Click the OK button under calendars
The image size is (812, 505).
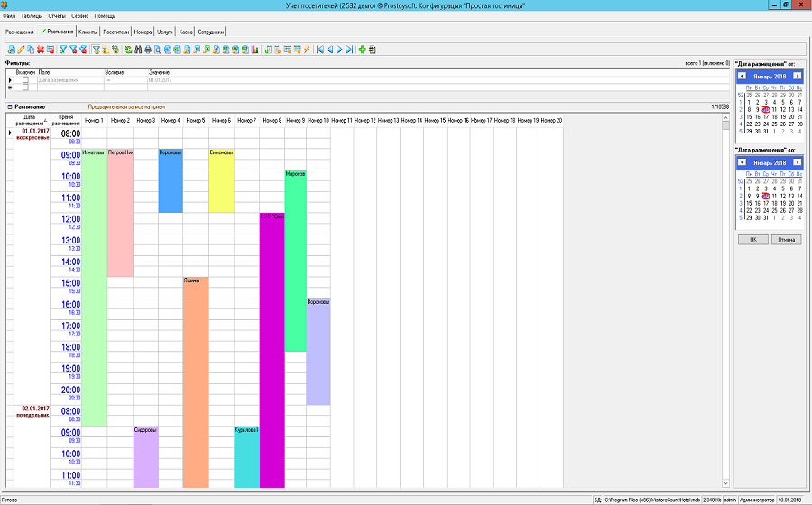753,240
